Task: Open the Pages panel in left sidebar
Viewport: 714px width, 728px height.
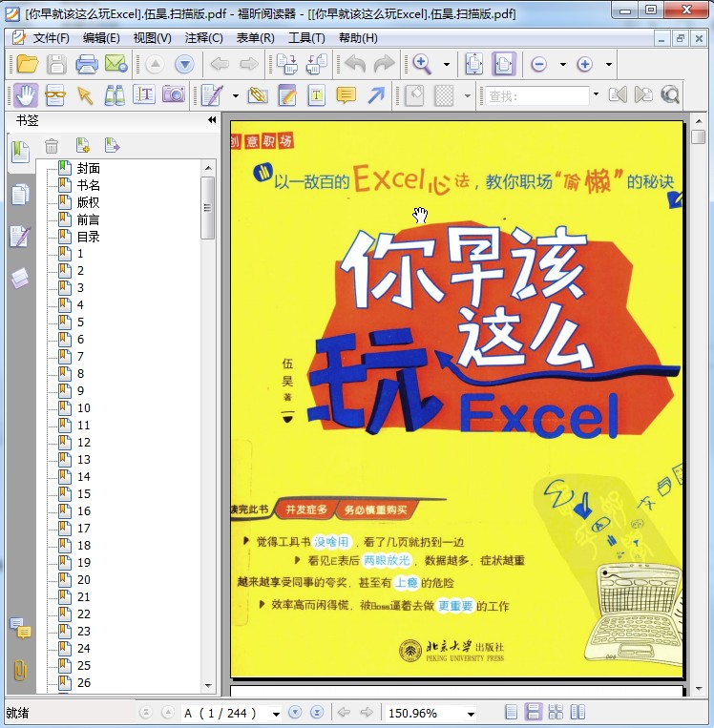Action: (x=20, y=194)
